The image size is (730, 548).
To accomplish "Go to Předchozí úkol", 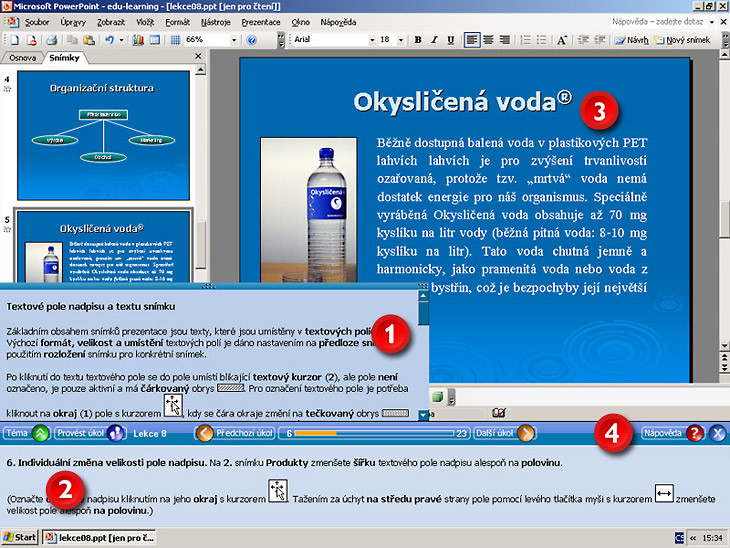I will [235, 433].
